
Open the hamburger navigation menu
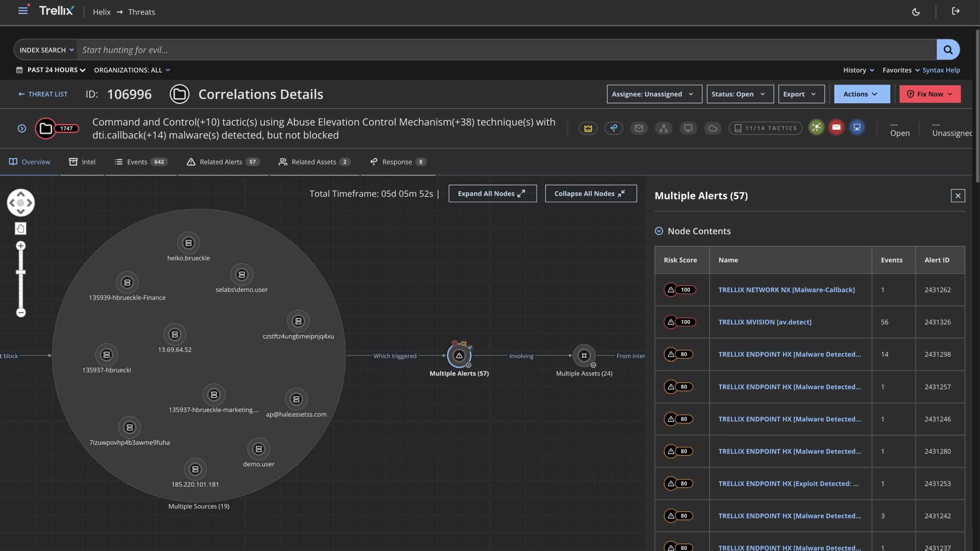23,11
